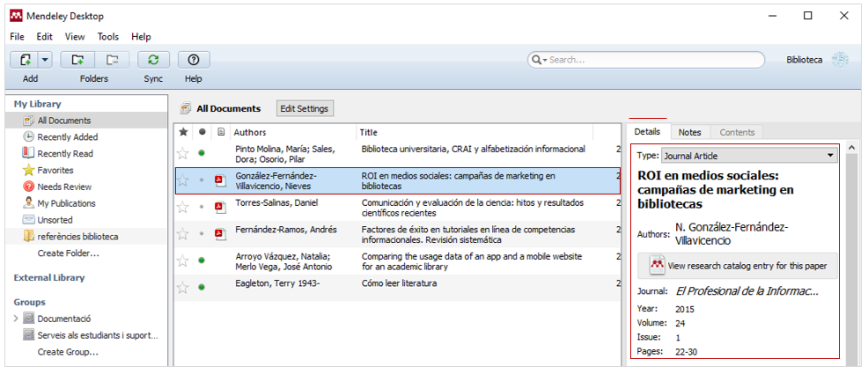Screen dimensions: 868x374
Task: Sort by the attached file column header
Action: pyautogui.click(x=221, y=132)
